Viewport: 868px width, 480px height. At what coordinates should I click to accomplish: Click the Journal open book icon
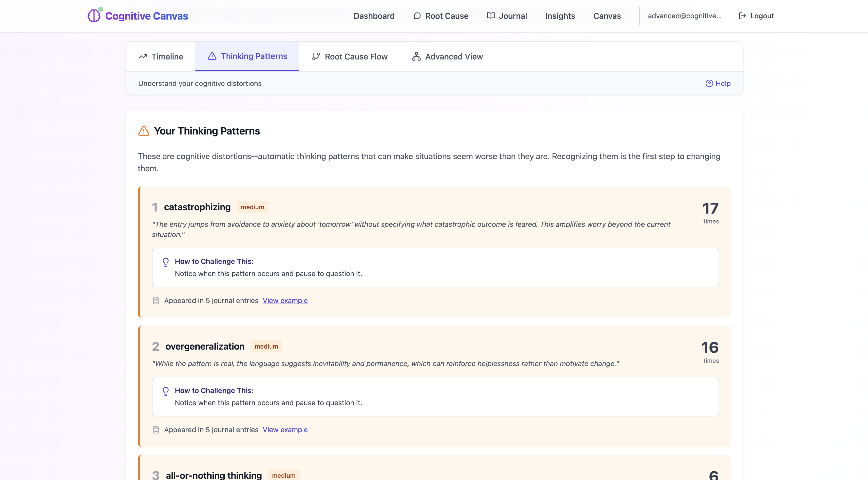point(491,16)
